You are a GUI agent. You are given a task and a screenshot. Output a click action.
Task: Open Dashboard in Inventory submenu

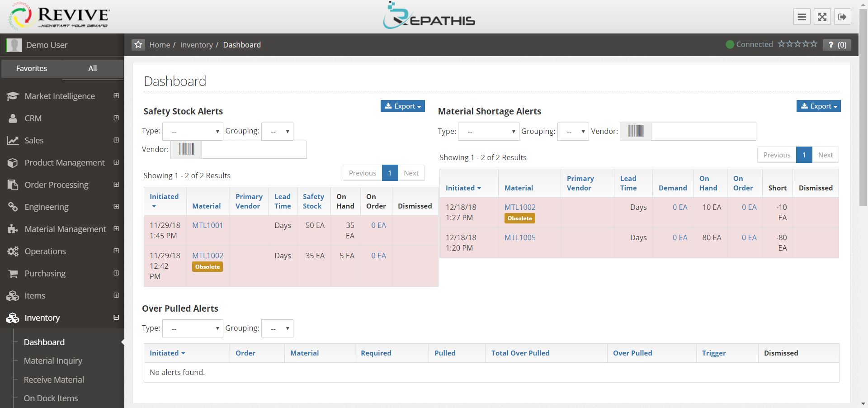point(44,342)
